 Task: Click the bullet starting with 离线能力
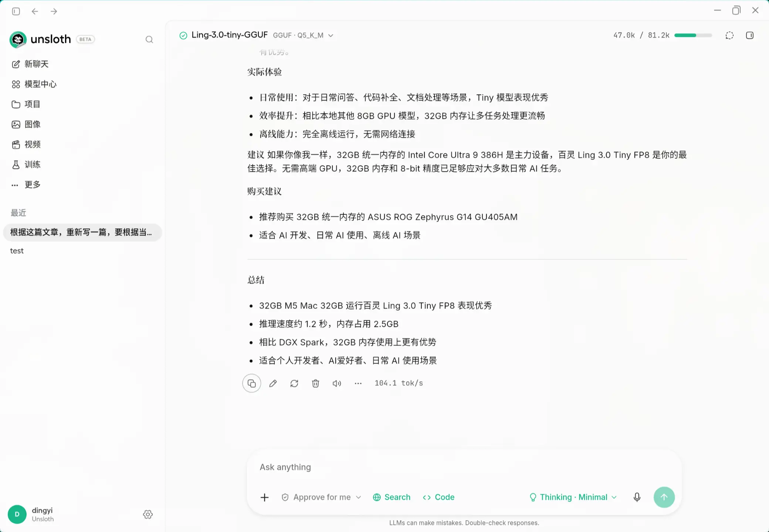337,134
